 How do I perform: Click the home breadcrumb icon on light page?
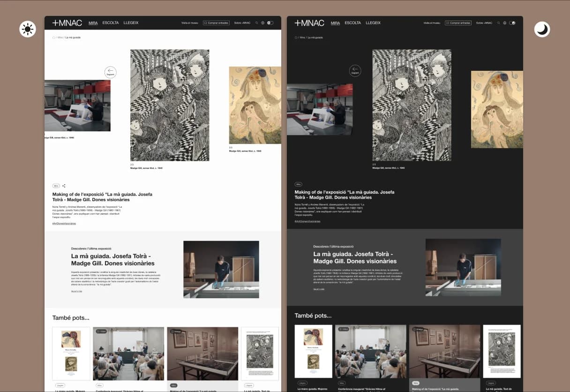pos(53,38)
